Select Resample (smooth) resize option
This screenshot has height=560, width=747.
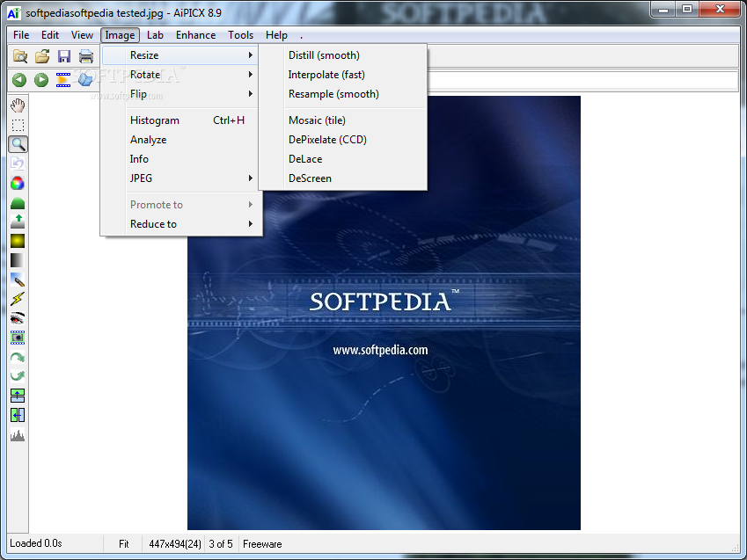tap(342, 94)
